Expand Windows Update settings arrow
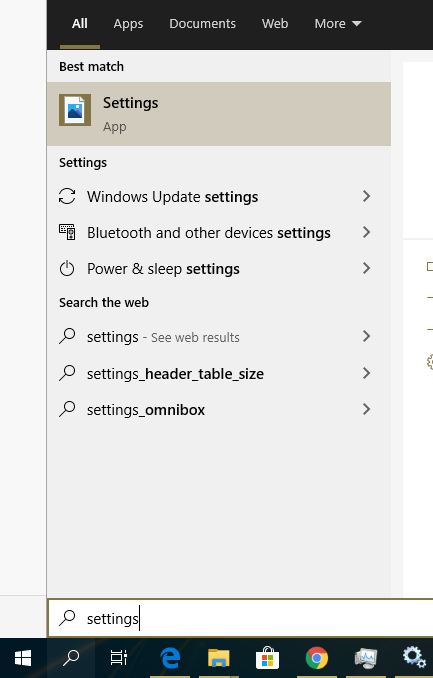433x678 pixels. click(366, 197)
